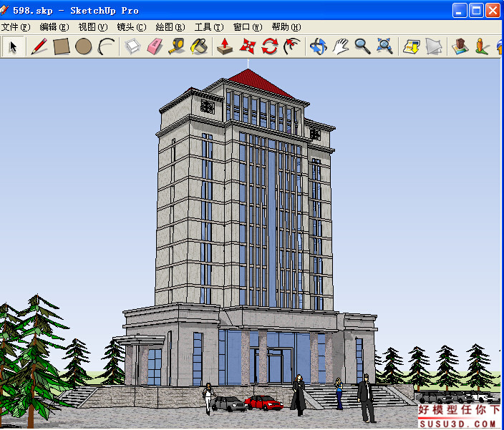Choose the pink Eraser tool

tap(155, 47)
